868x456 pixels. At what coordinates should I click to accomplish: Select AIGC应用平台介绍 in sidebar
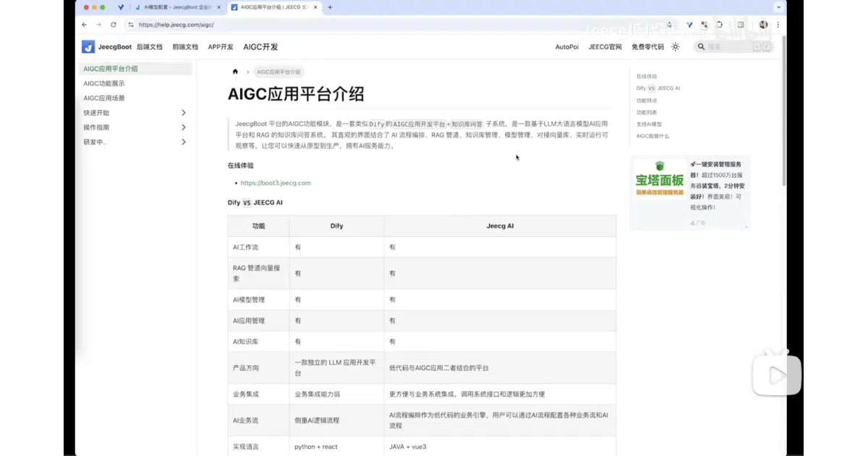(x=136, y=69)
